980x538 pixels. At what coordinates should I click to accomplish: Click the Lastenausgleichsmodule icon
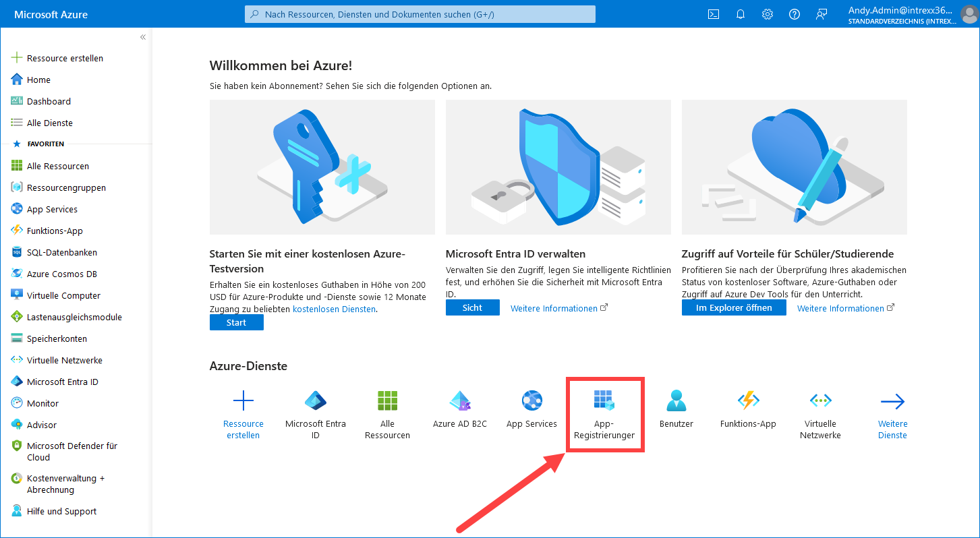click(x=17, y=317)
